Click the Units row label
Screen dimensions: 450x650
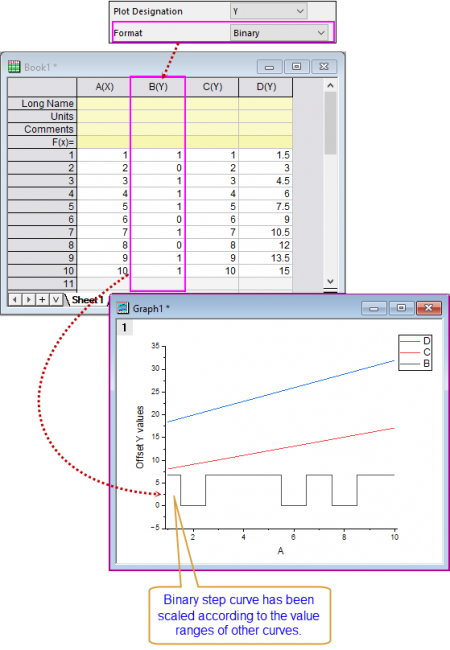pyautogui.click(x=42, y=116)
